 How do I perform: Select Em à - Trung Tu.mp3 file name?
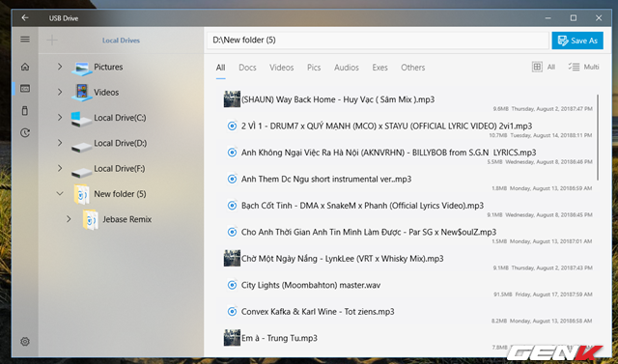[279, 338]
